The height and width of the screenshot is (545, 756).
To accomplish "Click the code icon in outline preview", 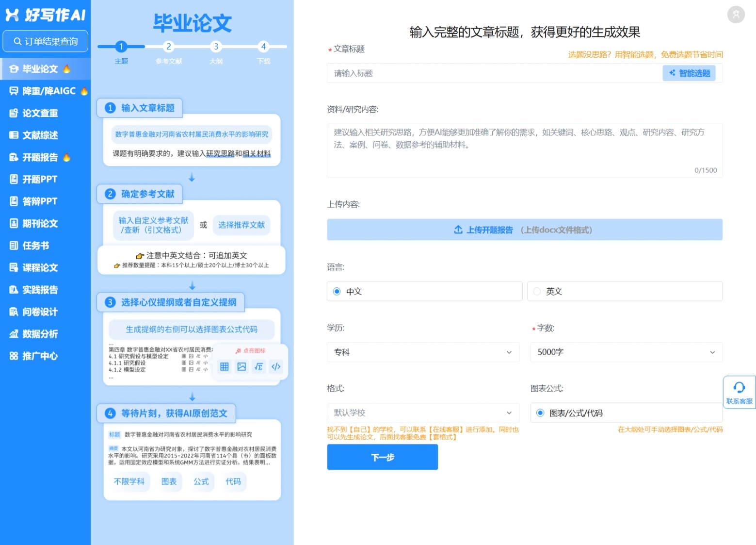I will [276, 366].
